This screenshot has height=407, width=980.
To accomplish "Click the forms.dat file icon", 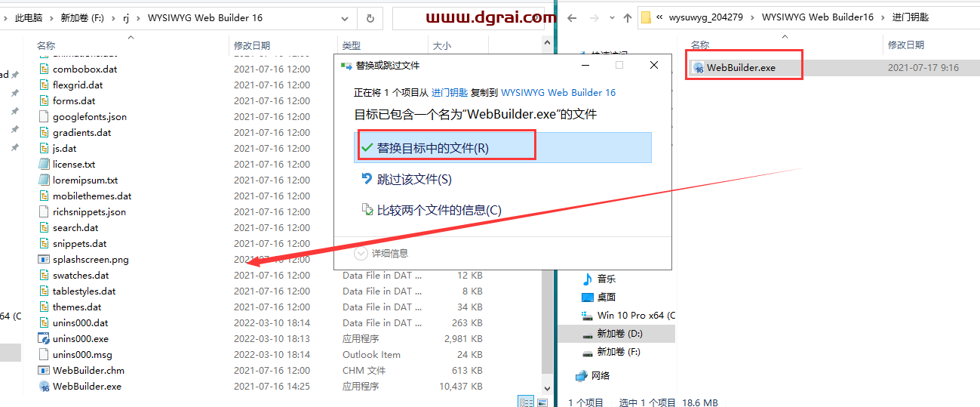I will tap(44, 100).
